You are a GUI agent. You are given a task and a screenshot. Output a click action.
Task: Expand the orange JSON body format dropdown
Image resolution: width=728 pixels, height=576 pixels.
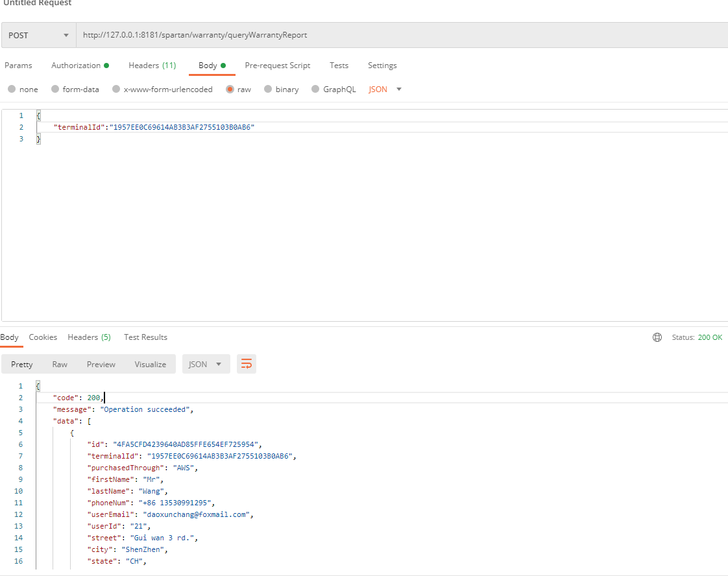point(385,90)
